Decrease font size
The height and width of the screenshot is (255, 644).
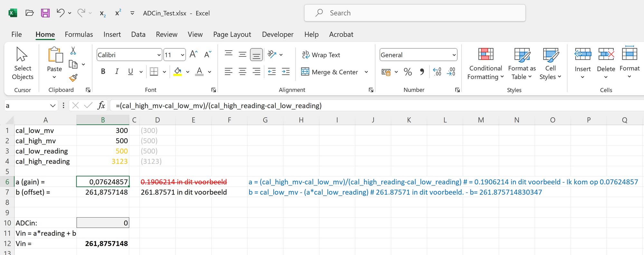click(208, 54)
